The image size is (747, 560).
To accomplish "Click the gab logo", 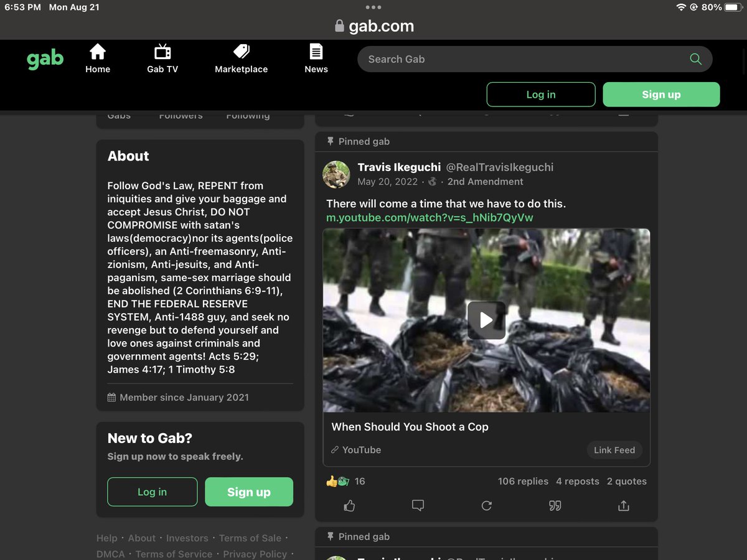I will [x=45, y=60].
